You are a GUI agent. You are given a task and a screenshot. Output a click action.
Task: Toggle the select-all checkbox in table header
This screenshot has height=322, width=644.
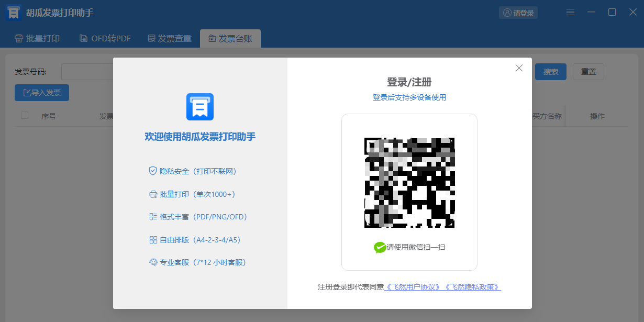click(x=25, y=115)
